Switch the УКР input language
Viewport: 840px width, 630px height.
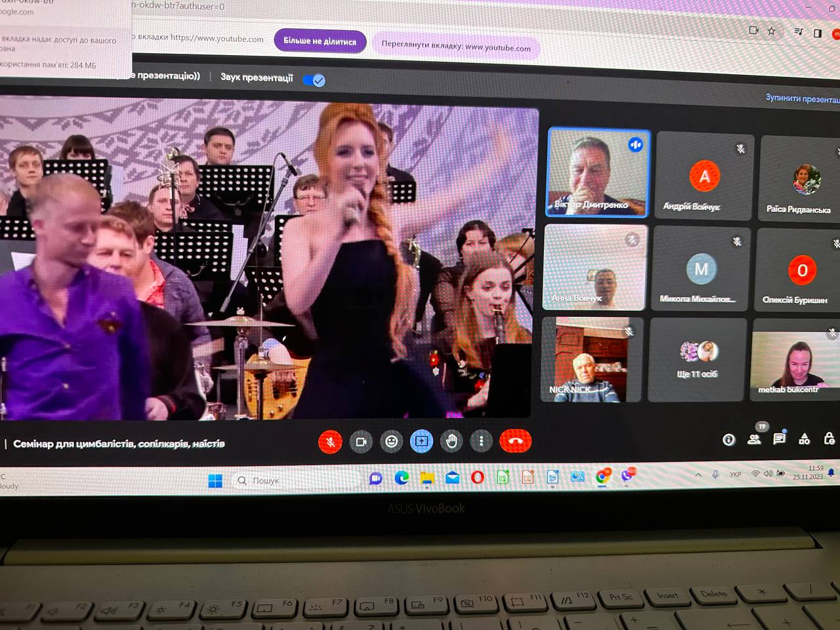click(735, 474)
